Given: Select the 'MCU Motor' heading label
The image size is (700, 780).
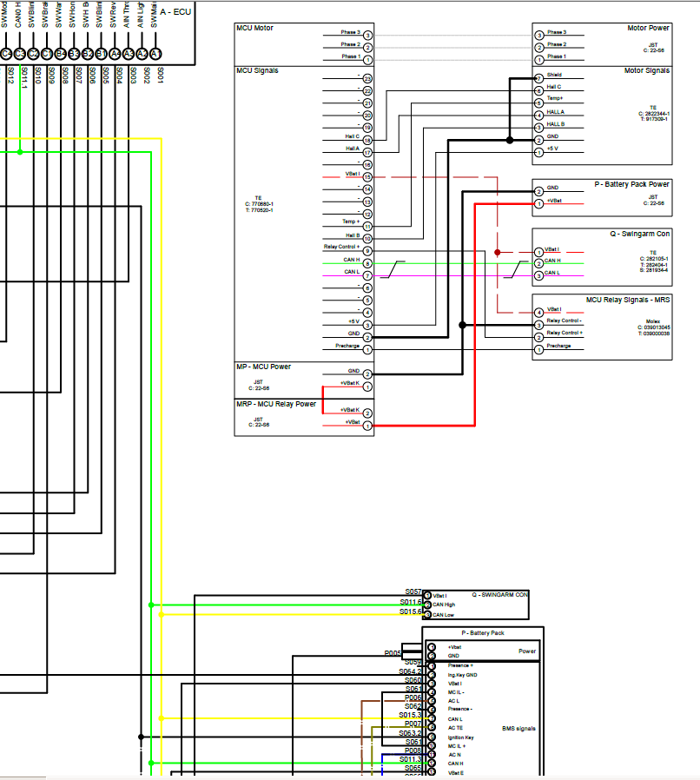Looking at the screenshot, I should coord(255,29).
